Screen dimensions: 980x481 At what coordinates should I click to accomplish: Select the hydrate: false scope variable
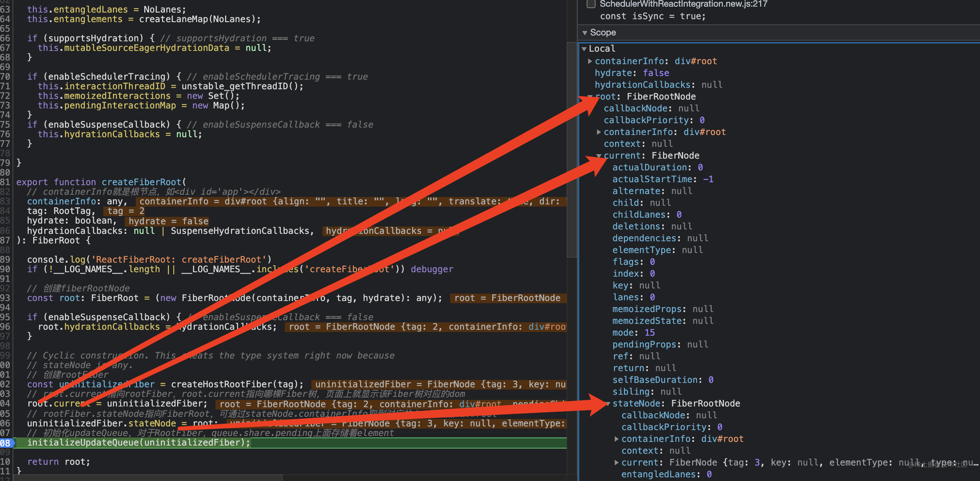coord(632,73)
